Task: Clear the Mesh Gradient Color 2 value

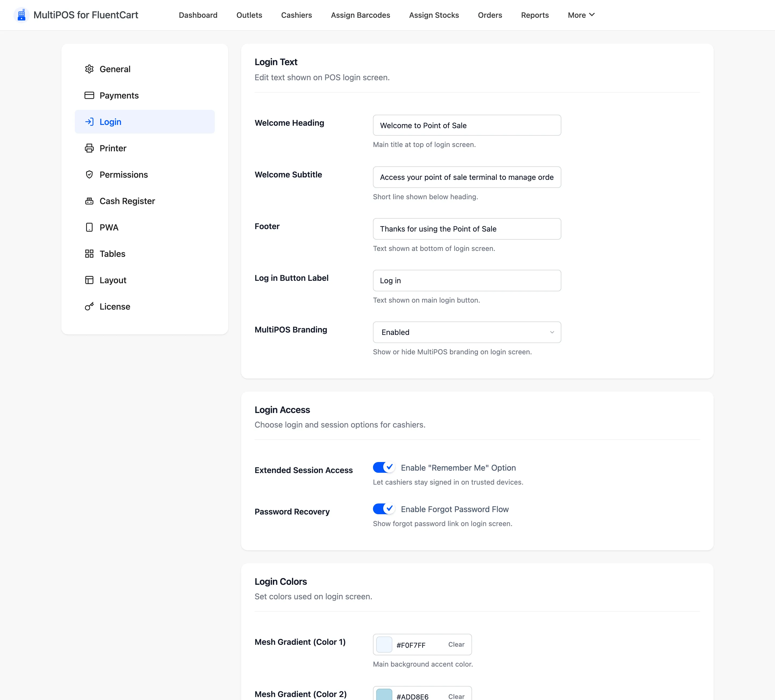Action: click(456, 696)
